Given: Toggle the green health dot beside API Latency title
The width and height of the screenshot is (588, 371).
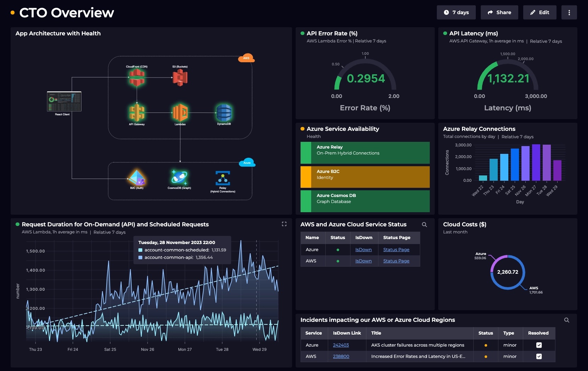Looking at the screenshot, I should (x=445, y=33).
